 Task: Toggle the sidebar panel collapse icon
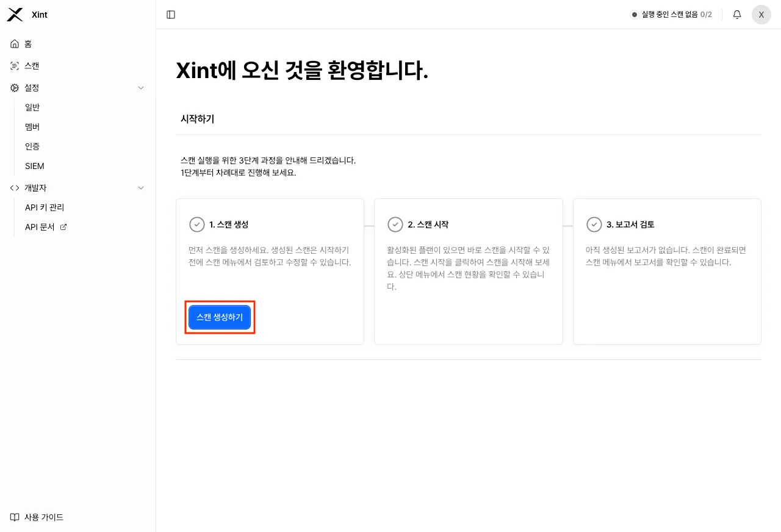[x=170, y=14]
